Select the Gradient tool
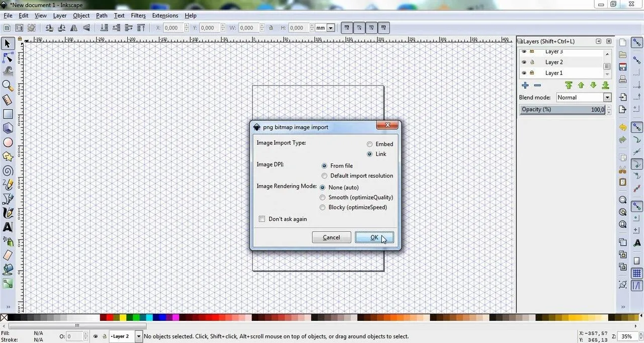Image resolution: width=644 pixels, height=343 pixels. click(8, 284)
